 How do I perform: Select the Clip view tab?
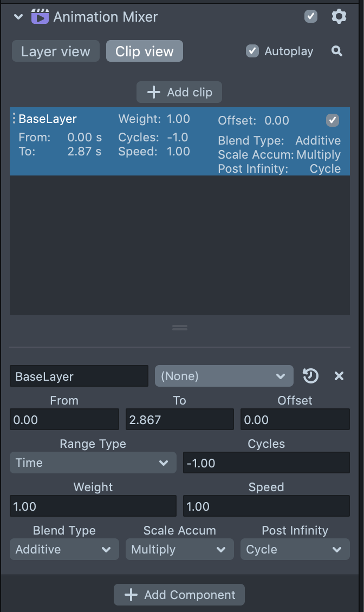[x=144, y=51]
